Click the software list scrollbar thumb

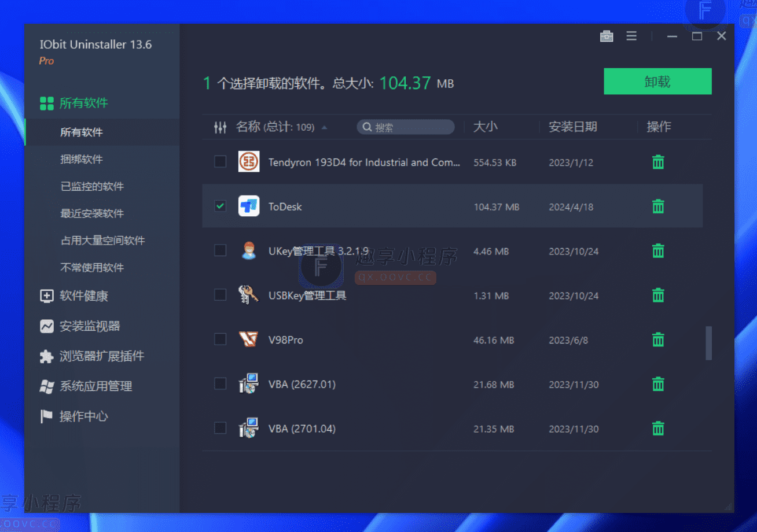tap(708, 343)
